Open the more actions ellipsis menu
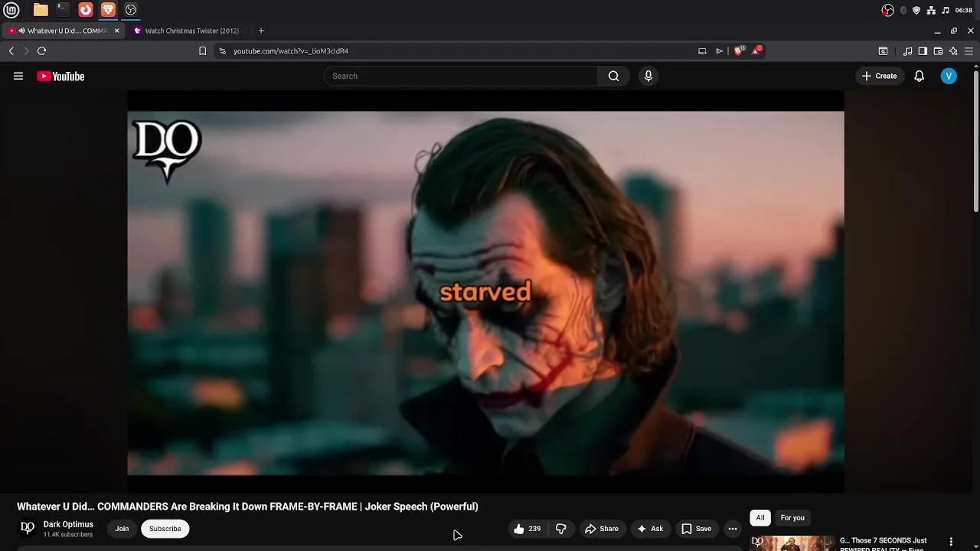The width and height of the screenshot is (980, 551). (733, 529)
